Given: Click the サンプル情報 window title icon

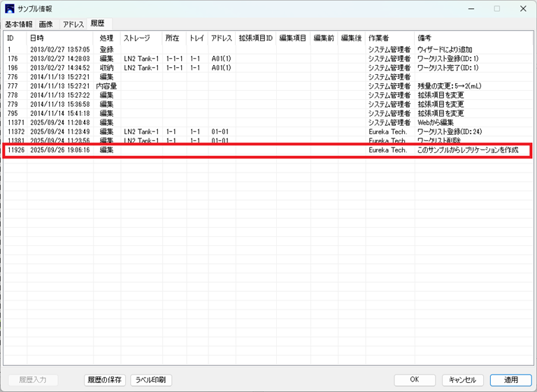Looking at the screenshot, I should coord(10,9).
